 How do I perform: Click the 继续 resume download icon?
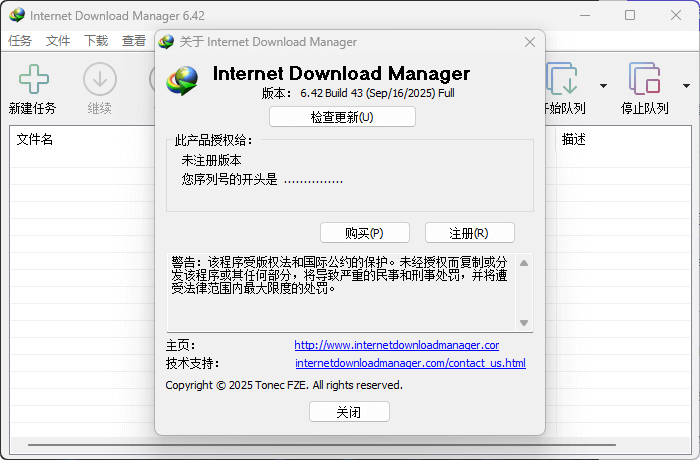pyautogui.click(x=100, y=79)
